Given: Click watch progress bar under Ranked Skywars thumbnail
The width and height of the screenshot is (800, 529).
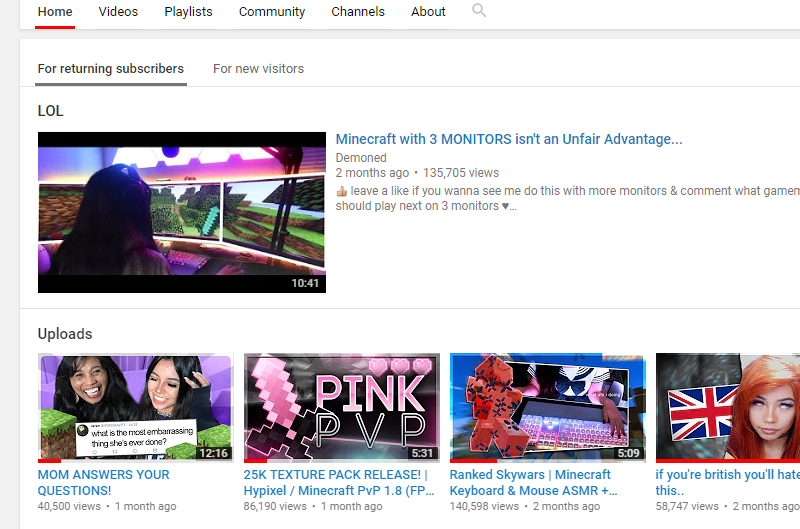Looking at the screenshot, I should (548, 461).
